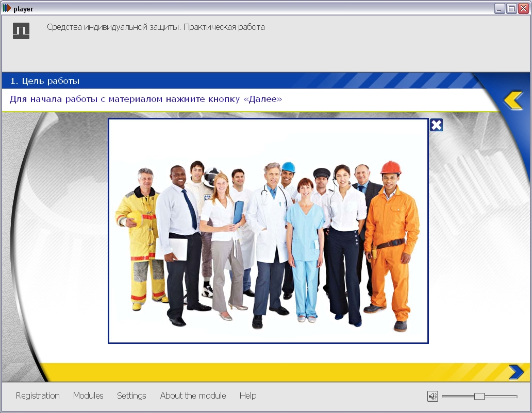Open the Help section
This screenshot has height=413, width=532.
[x=247, y=395]
